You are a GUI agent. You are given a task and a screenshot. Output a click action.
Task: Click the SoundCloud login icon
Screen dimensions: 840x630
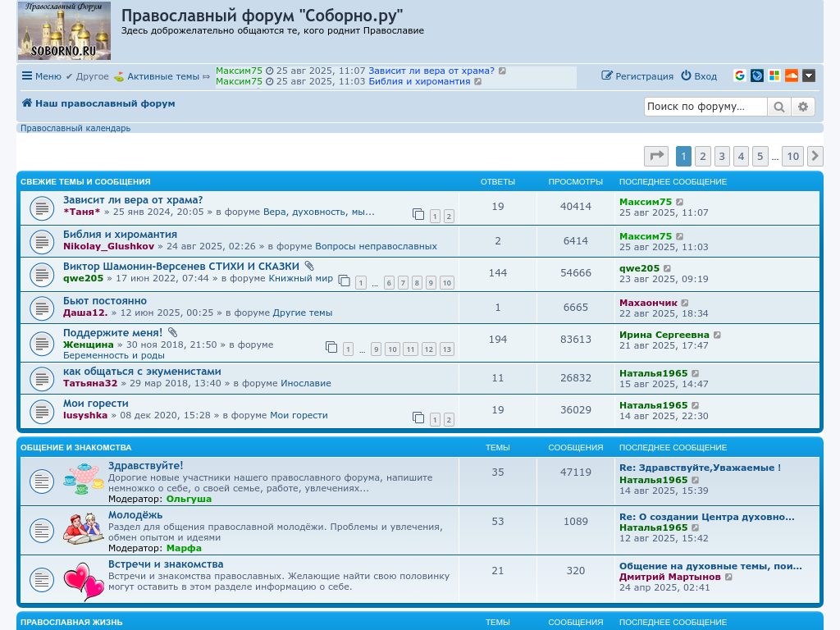tap(792, 75)
